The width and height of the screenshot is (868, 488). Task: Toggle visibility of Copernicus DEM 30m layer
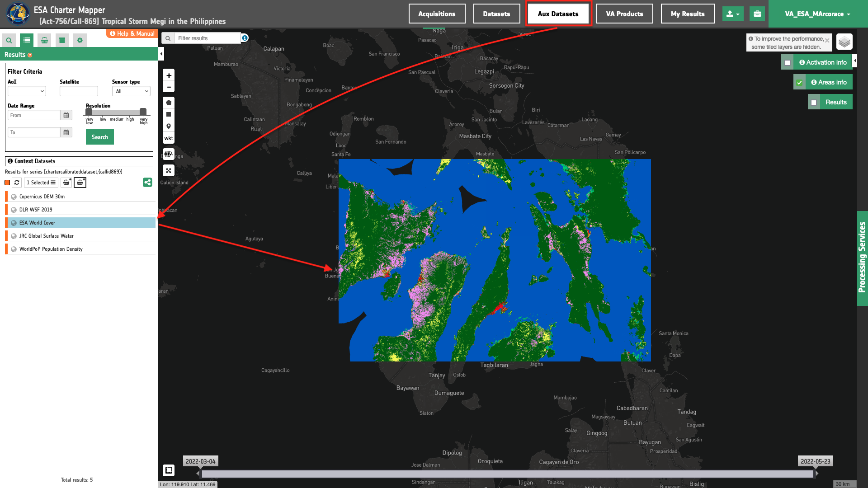pos(14,197)
